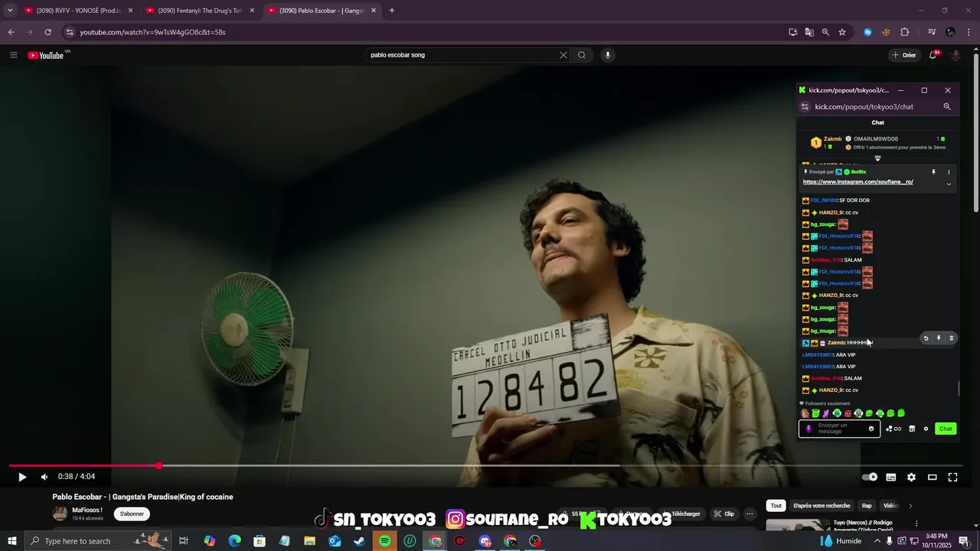Open the Windows notification center
980x551 pixels.
[x=964, y=541]
